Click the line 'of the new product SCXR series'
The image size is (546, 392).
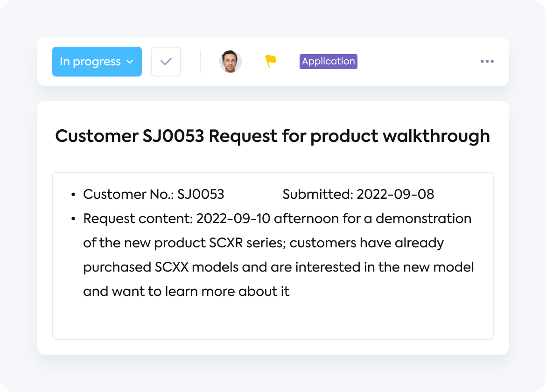coord(263,243)
